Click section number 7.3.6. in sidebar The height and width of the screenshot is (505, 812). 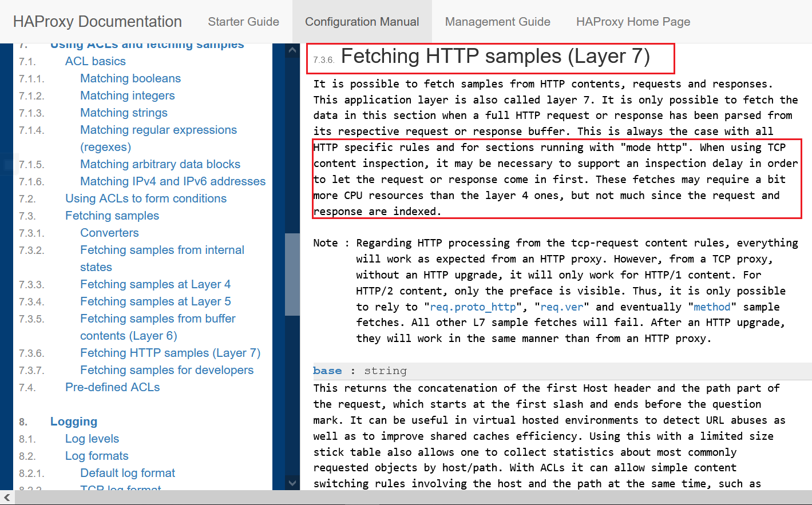point(31,353)
